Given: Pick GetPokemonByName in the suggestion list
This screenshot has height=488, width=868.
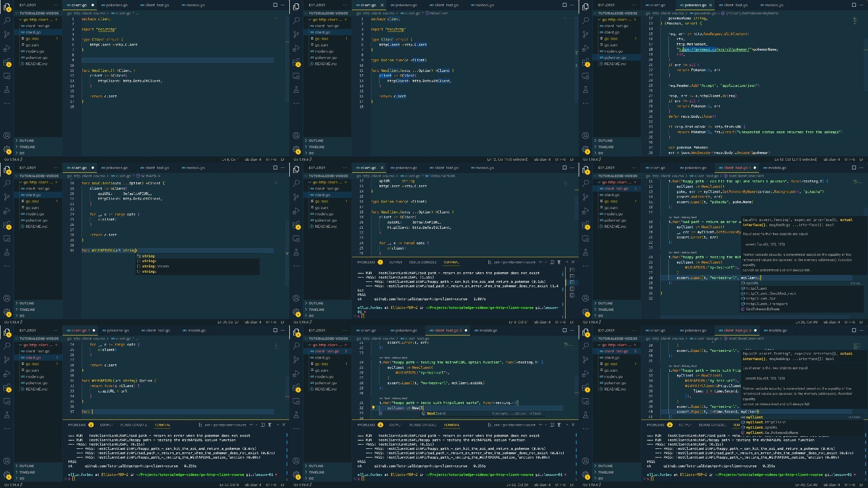Looking at the screenshot, I should click(x=763, y=309).
